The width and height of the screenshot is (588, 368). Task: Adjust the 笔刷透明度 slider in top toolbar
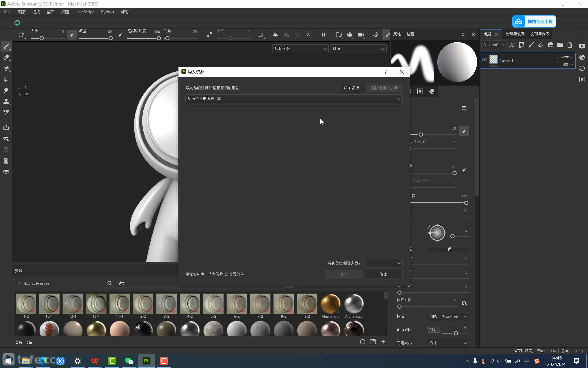pos(144,38)
